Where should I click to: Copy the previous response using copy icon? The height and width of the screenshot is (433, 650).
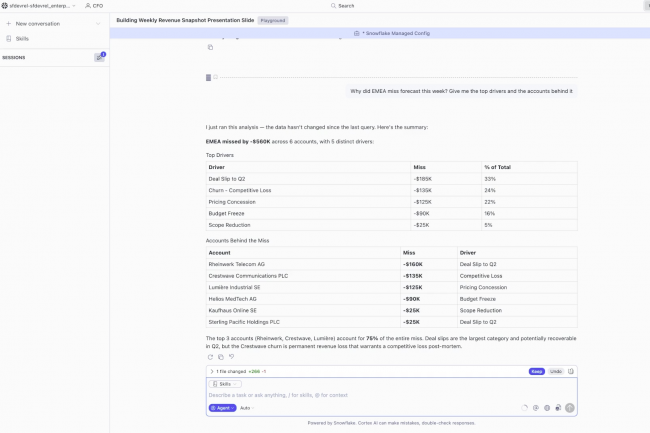tap(210, 47)
